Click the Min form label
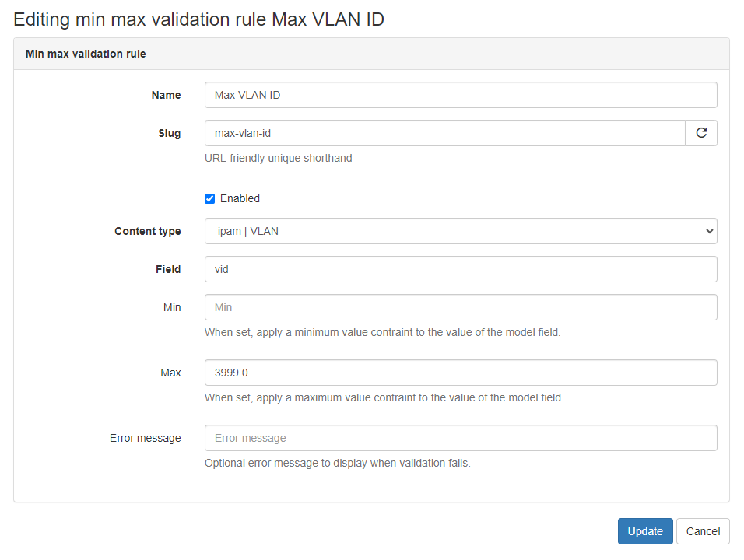Image resolution: width=744 pixels, height=560 pixels. pyautogui.click(x=171, y=307)
